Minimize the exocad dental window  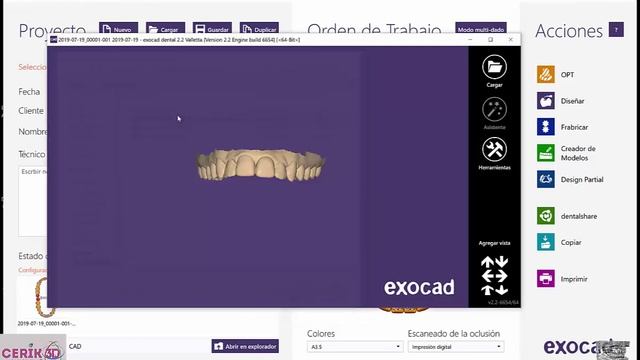tap(470, 40)
